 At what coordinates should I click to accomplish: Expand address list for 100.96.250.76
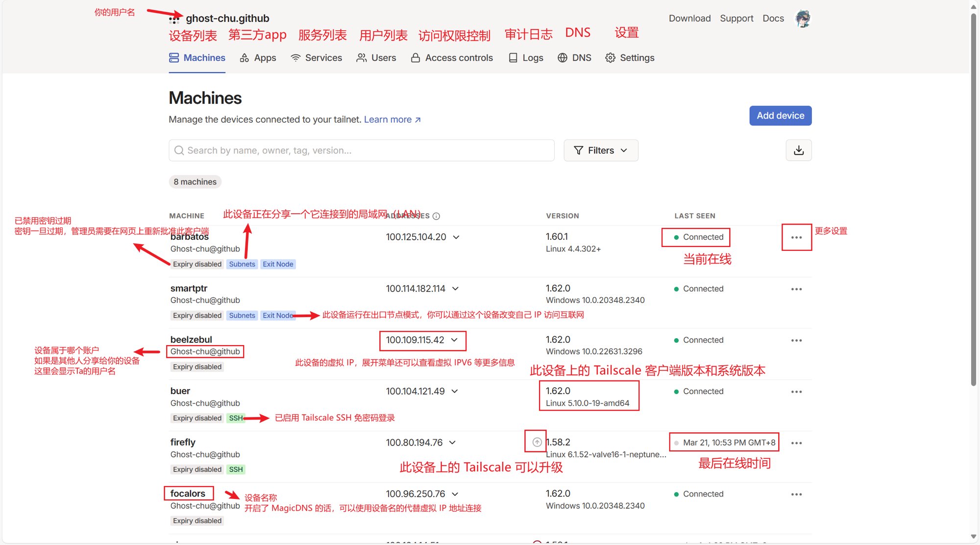(455, 494)
